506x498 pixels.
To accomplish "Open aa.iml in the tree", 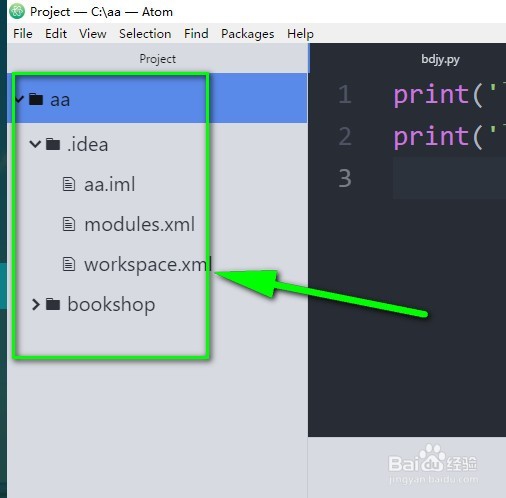I will 110,184.
